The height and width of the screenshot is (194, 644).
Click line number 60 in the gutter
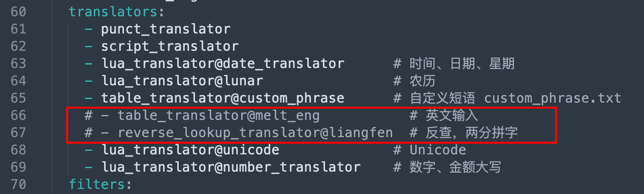tap(18, 11)
